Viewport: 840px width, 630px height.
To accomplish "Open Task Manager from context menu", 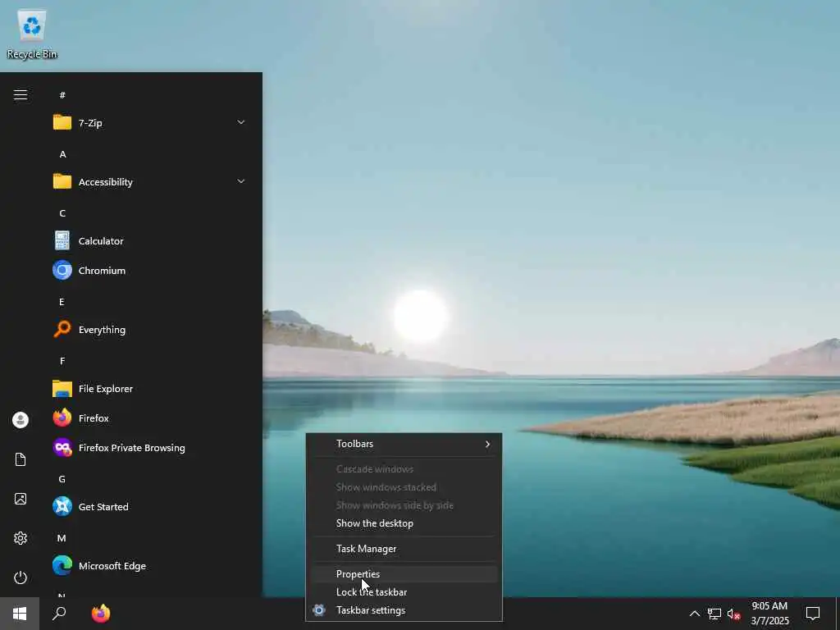I will tap(404, 549).
